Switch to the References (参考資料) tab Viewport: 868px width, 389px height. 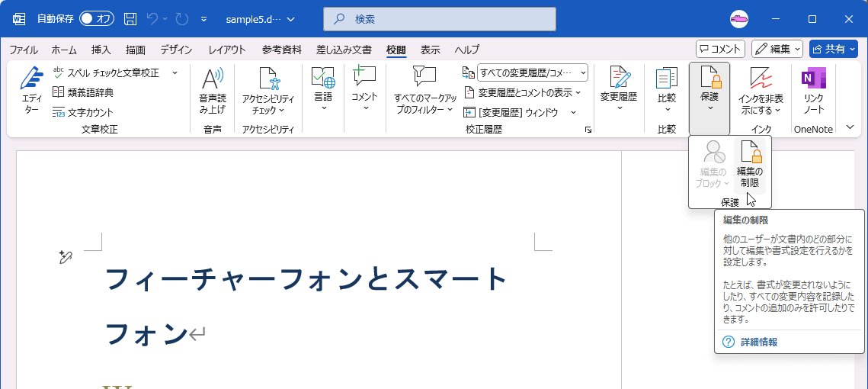(282, 50)
